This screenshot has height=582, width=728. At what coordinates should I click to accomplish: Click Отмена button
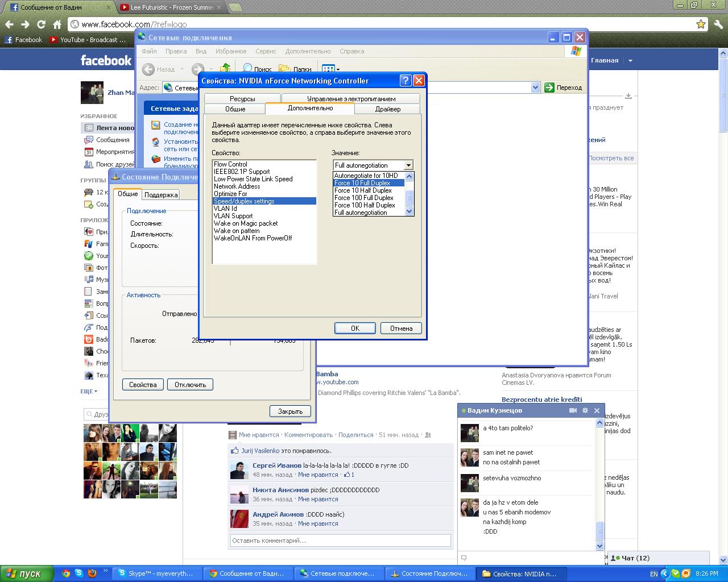pyautogui.click(x=401, y=328)
